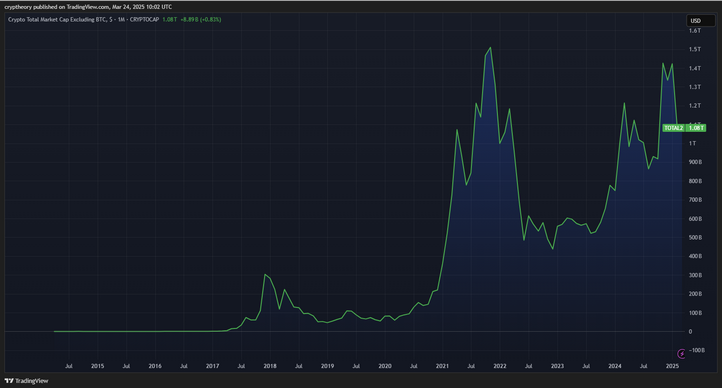722x388 pixels.
Task: Click the 600B price axis label
Action: click(695, 219)
